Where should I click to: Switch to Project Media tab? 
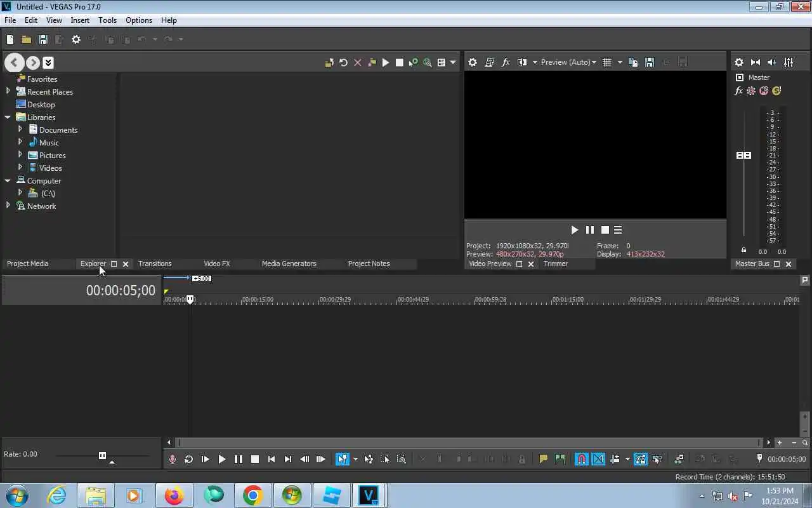[28, 264]
